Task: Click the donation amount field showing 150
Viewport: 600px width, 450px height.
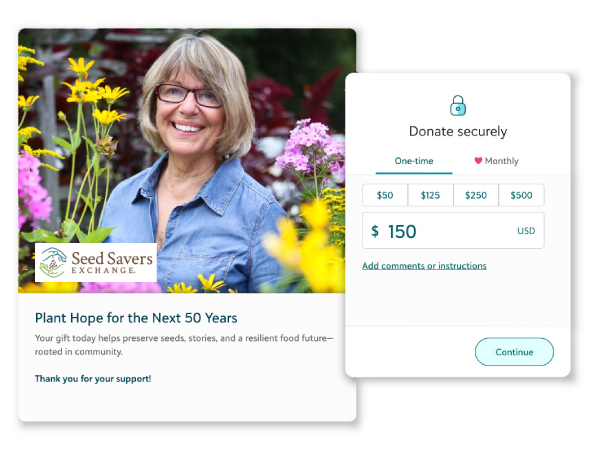Action: coord(453,231)
